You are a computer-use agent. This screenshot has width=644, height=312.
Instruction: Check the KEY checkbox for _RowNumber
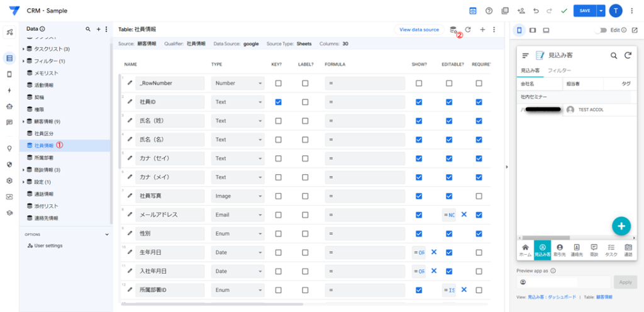(278, 83)
